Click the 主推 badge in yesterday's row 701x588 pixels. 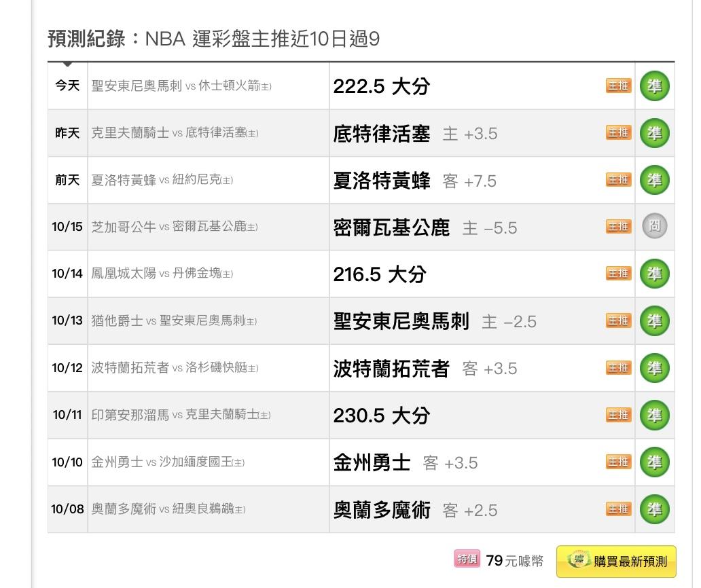pos(619,132)
